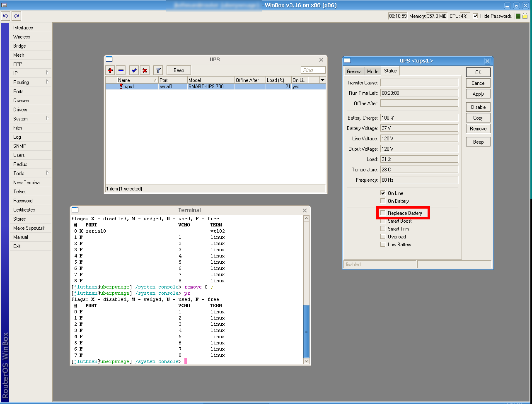The width and height of the screenshot is (532, 404).
Task: Click the redo arrow in the top toolbar
Action: [x=16, y=16]
